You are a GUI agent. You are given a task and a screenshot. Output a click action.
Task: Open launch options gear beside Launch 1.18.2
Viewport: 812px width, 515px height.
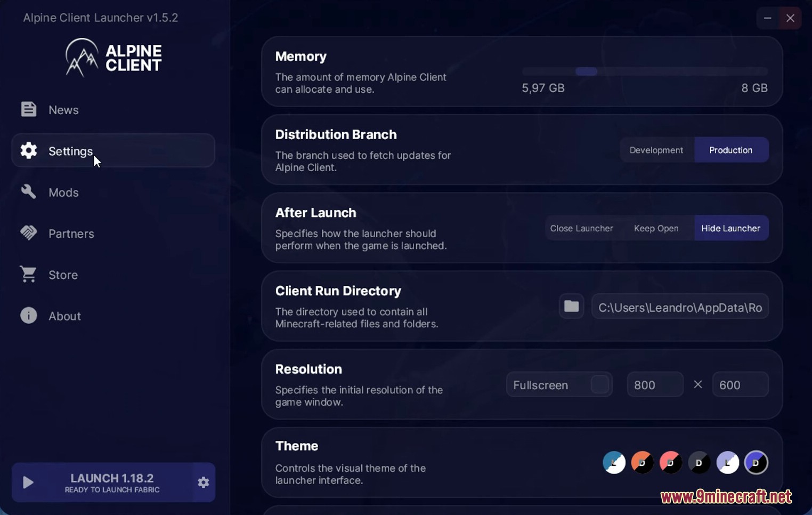pos(204,482)
